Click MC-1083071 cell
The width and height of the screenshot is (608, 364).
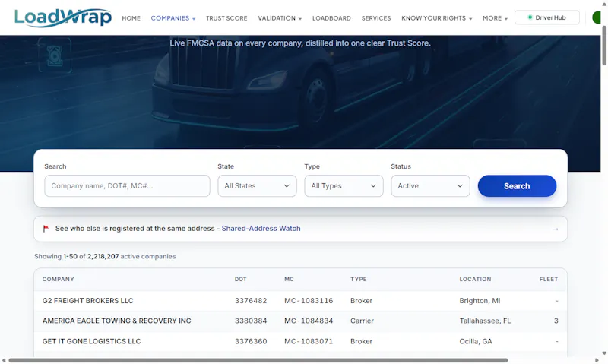(309, 341)
